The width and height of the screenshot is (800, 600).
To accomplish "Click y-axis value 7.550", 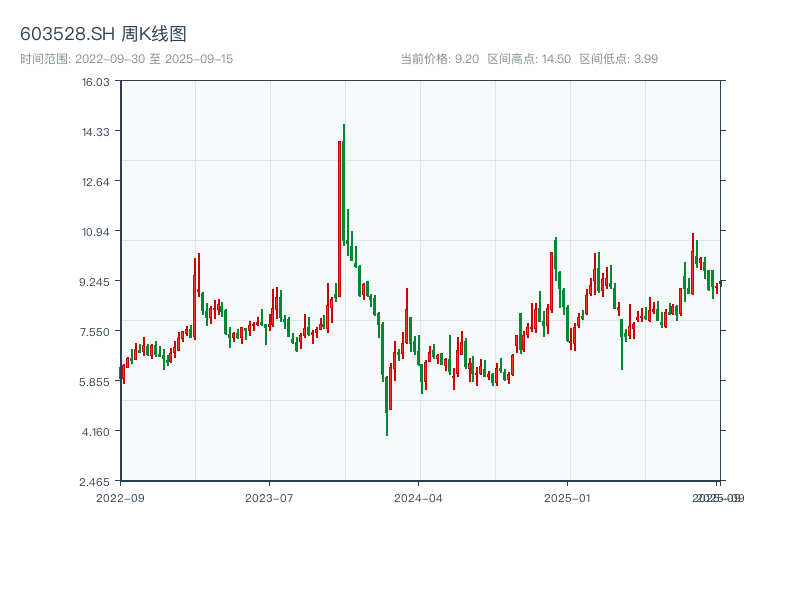I will [94, 332].
